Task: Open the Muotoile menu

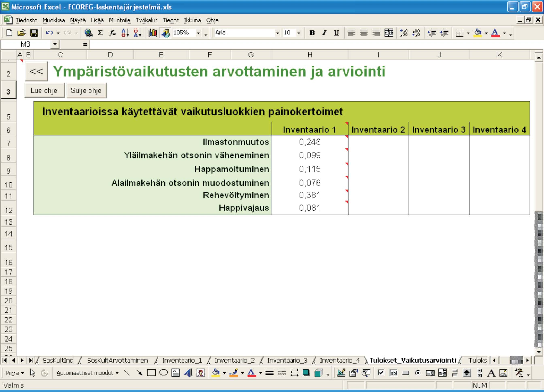Action: [119, 20]
